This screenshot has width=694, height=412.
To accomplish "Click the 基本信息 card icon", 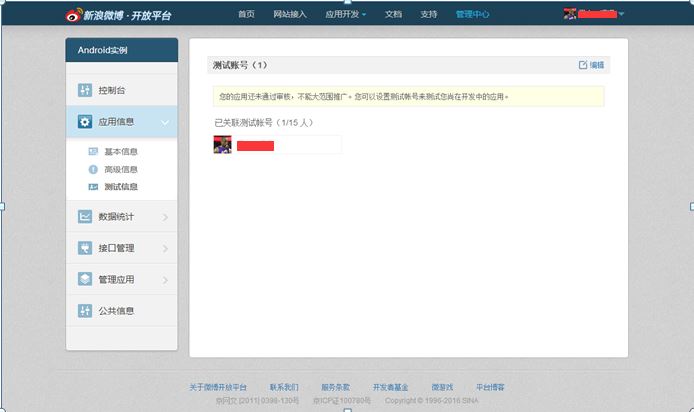I will tap(93, 151).
